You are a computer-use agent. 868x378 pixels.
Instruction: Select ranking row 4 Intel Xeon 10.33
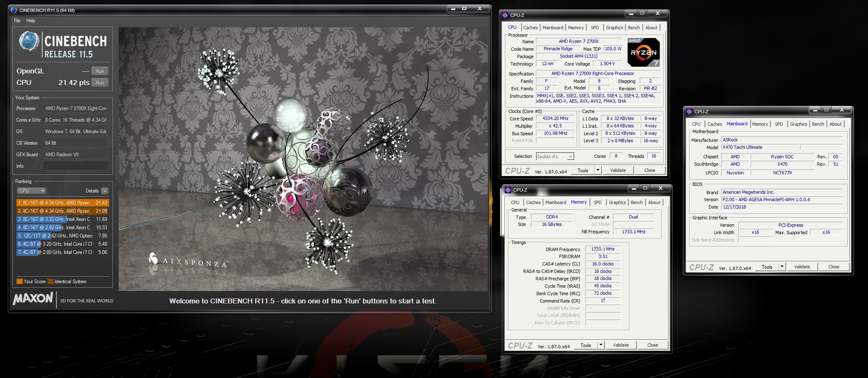(x=63, y=228)
